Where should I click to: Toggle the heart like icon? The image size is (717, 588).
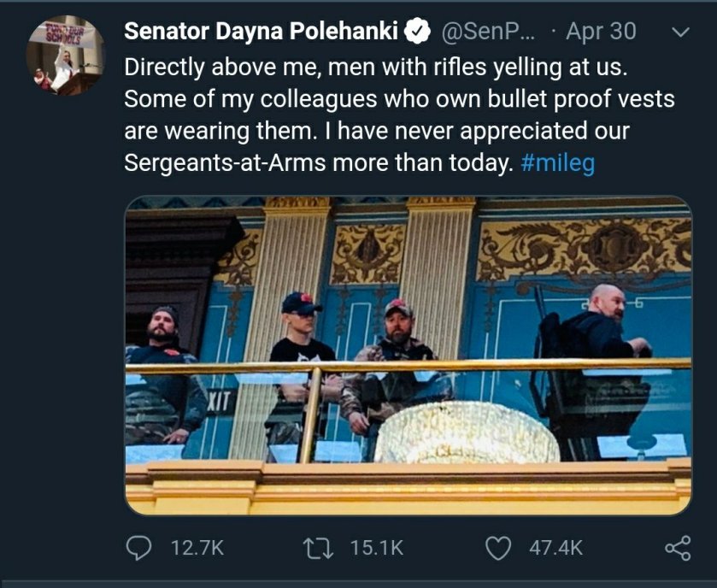click(x=499, y=548)
